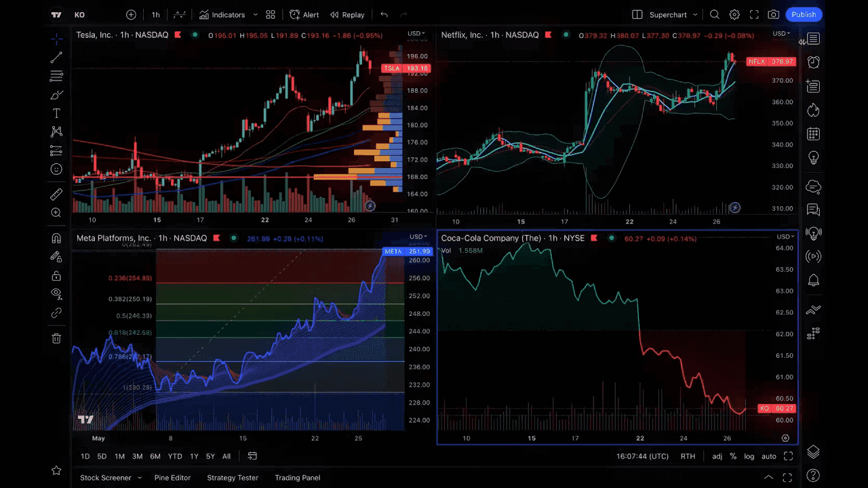The image size is (868, 488).
Task: Toggle the lock all drawings tool
Action: coord(56,276)
